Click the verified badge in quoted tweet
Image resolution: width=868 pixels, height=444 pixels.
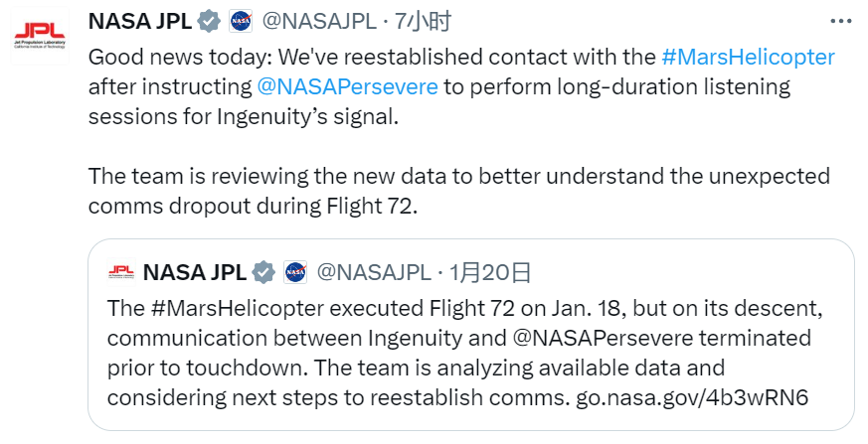(x=263, y=272)
